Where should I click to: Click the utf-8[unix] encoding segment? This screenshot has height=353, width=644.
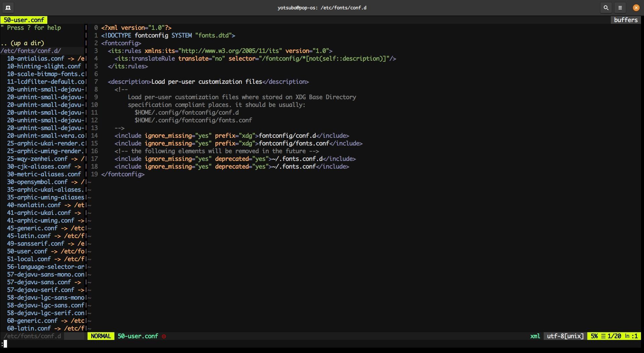[565, 336]
